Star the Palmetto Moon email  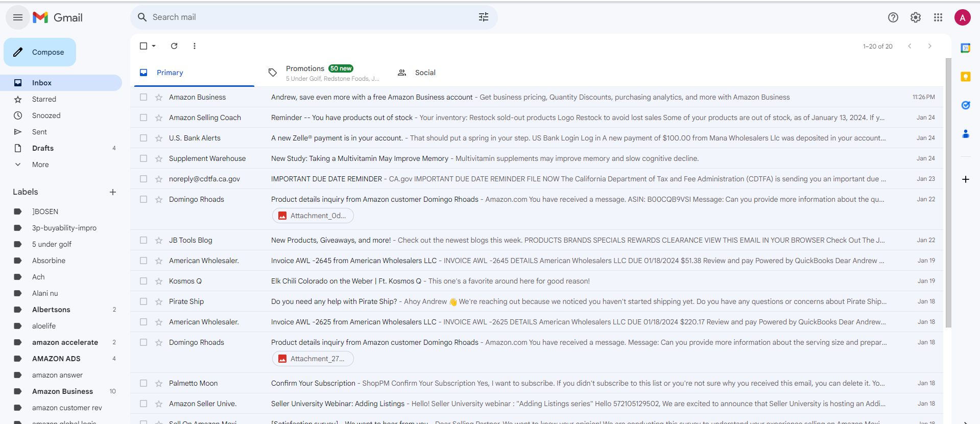point(159,383)
